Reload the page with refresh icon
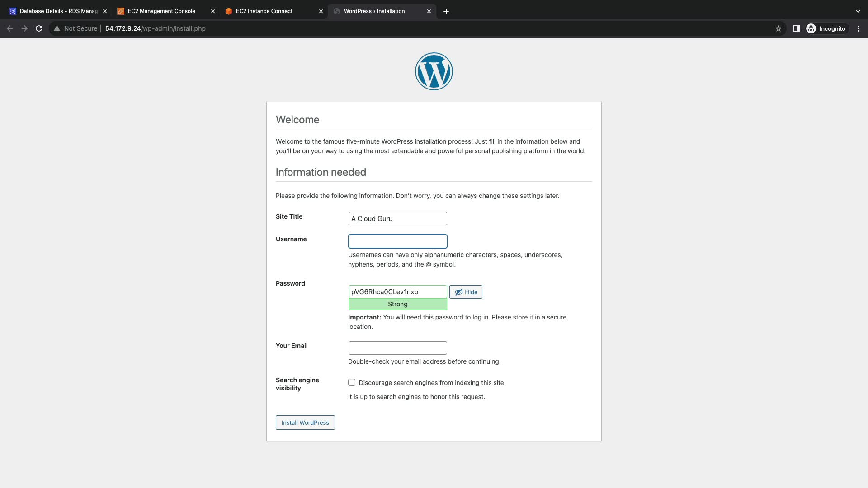 (39, 28)
